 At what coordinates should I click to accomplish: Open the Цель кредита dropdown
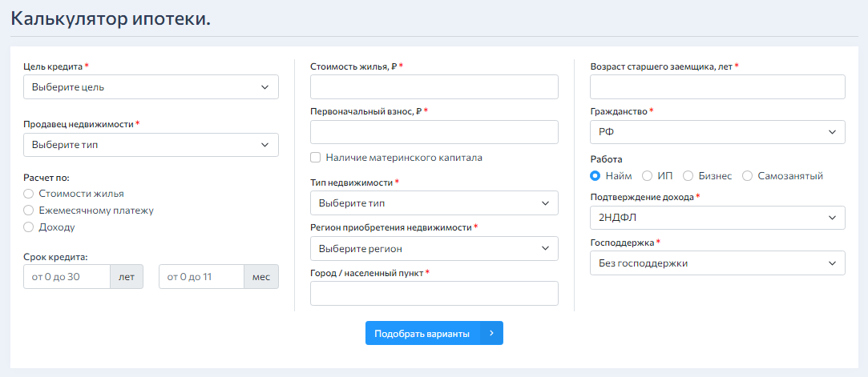click(x=151, y=87)
